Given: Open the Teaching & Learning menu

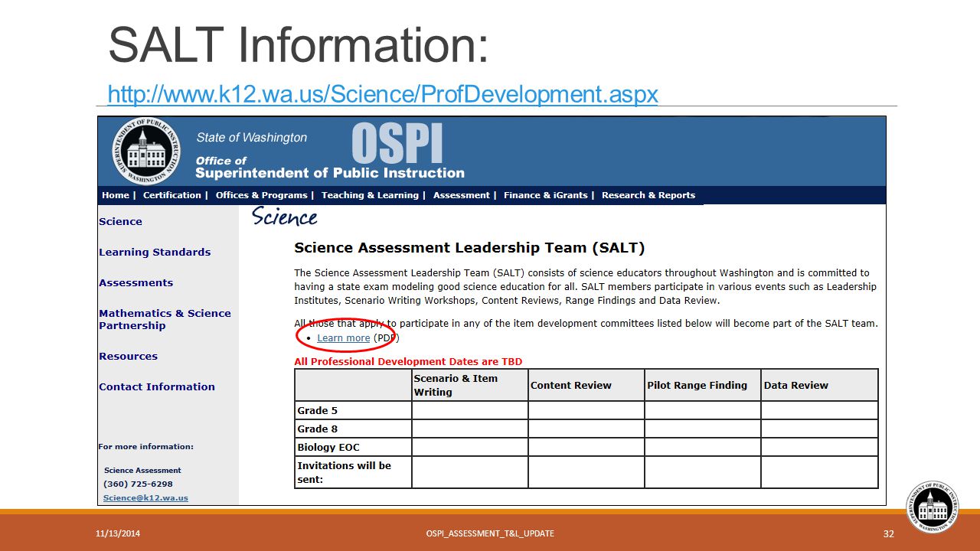Looking at the screenshot, I should (x=370, y=195).
